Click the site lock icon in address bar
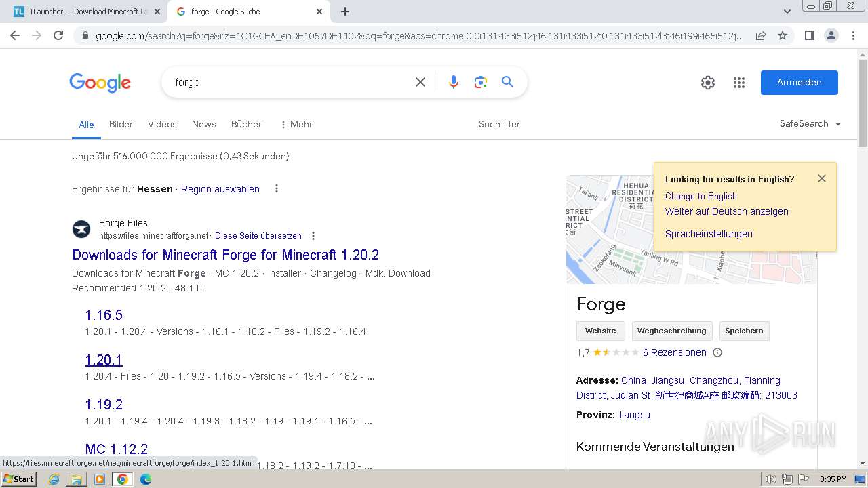This screenshot has width=868, height=488. (x=85, y=35)
